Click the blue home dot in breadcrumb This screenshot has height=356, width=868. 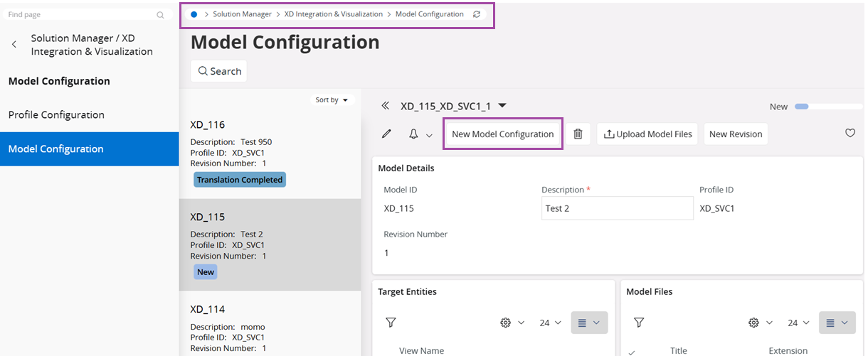194,14
